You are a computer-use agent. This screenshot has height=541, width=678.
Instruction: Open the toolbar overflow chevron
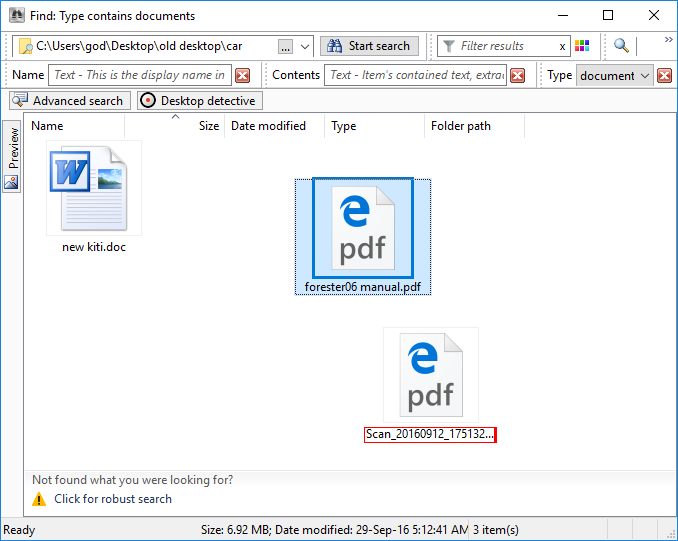point(668,40)
